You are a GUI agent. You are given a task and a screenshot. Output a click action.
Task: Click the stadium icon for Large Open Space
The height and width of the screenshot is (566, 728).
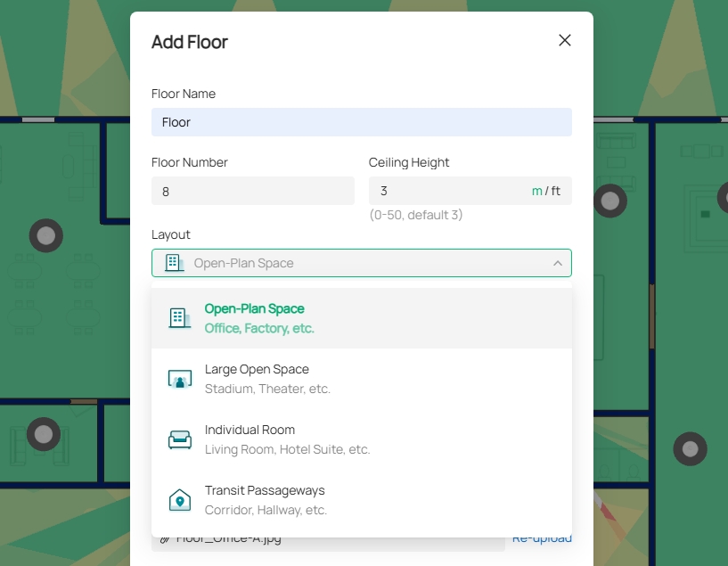[x=180, y=379]
